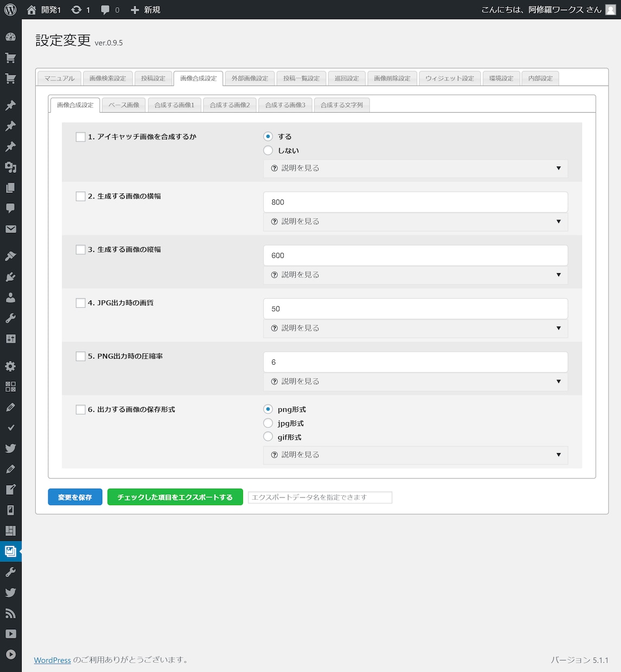Follow the WordPress footer link
The image size is (621, 672).
click(x=53, y=660)
